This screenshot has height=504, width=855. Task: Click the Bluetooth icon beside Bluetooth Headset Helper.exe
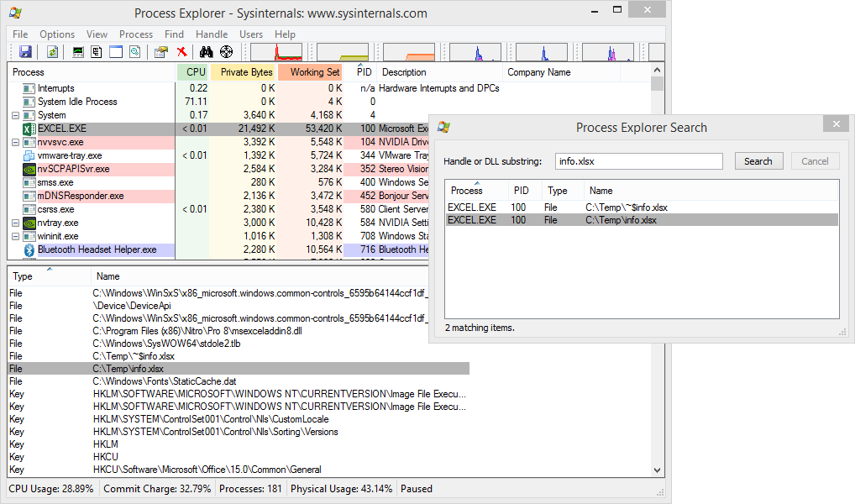click(x=29, y=249)
